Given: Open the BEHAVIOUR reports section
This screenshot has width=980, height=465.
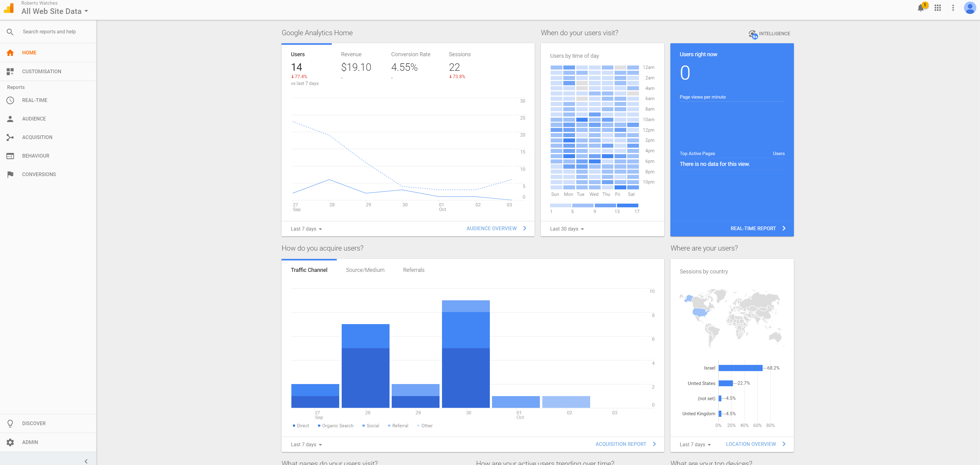Looking at the screenshot, I should coord(48,156).
